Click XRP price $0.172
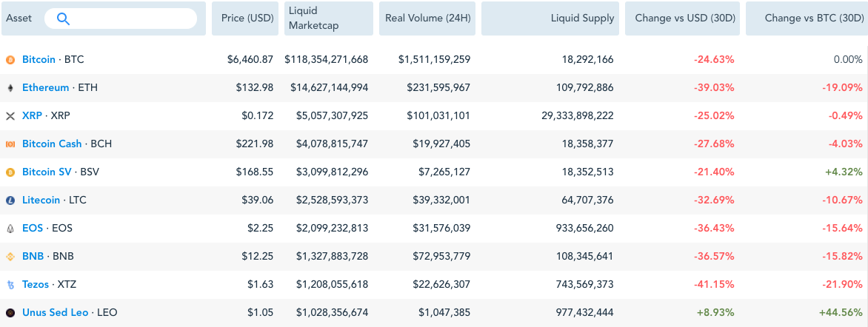Image resolution: width=868 pixels, height=327 pixels. [x=258, y=115]
